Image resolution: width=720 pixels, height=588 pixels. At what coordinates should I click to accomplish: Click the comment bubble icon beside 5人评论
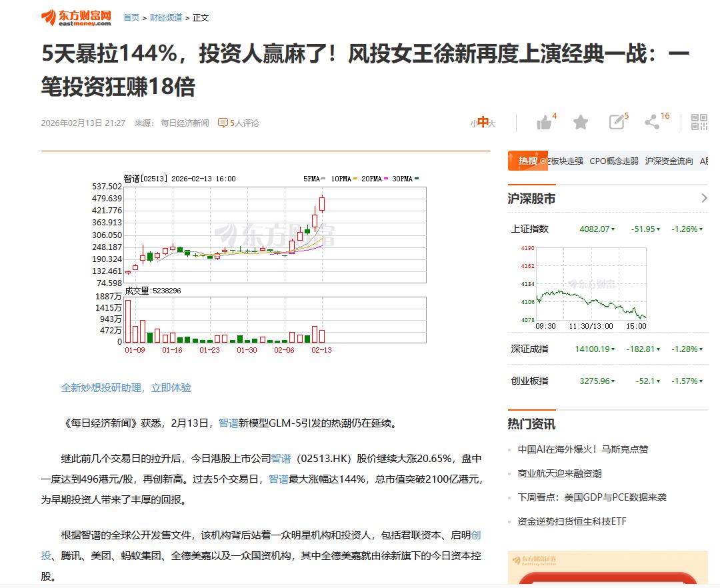click(x=223, y=123)
